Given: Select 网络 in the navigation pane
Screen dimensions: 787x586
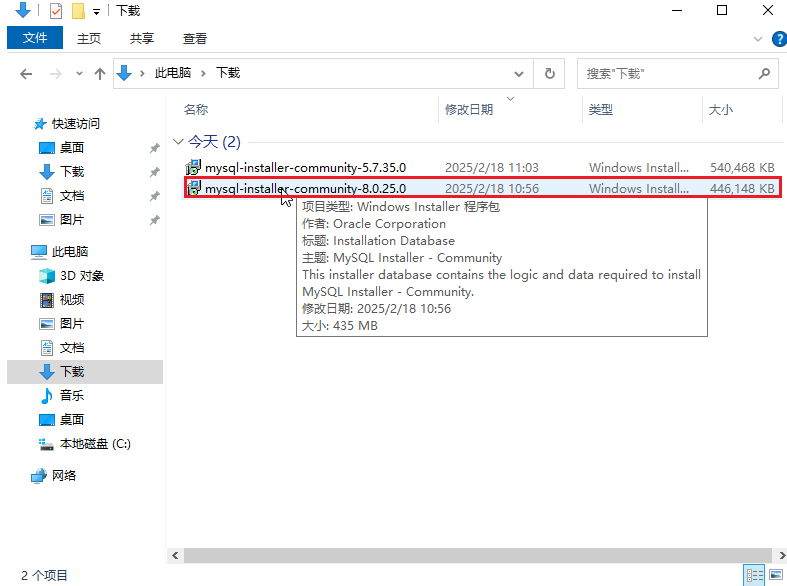Looking at the screenshot, I should pyautogui.click(x=64, y=476).
